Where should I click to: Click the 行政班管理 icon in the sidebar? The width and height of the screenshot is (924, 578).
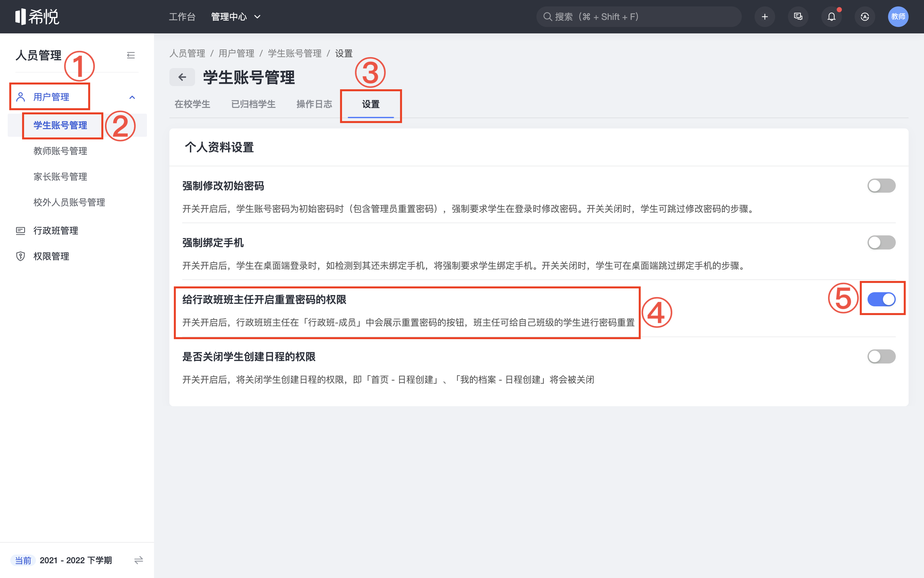[21, 231]
